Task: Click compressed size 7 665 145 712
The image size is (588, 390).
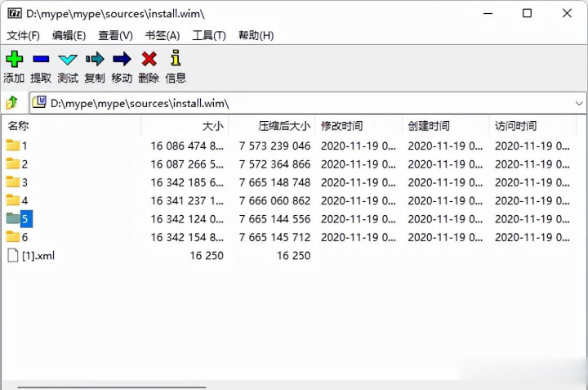Action: point(275,237)
